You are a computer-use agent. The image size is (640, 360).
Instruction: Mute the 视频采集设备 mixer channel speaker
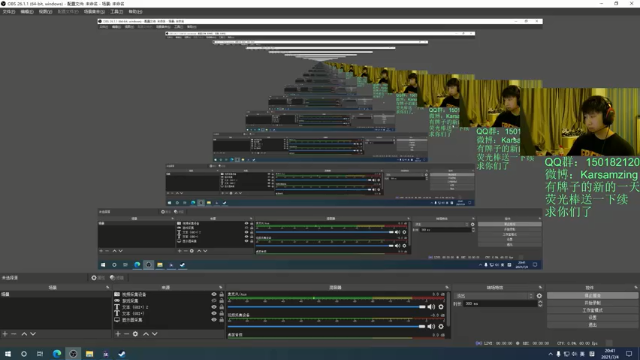(x=431, y=327)
